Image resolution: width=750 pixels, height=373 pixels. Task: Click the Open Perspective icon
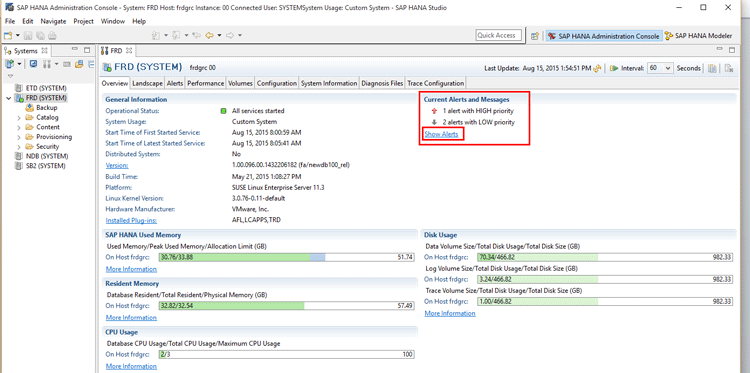(535, 36)
